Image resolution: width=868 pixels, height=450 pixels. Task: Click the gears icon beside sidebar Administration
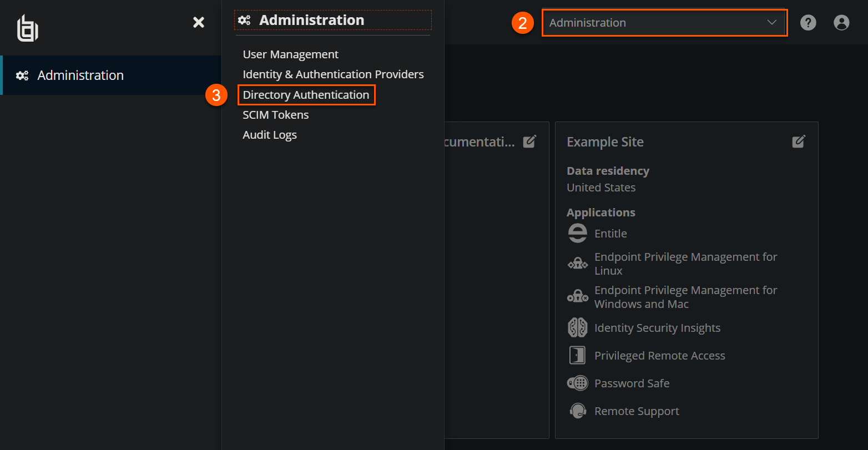tap(22, 75)
